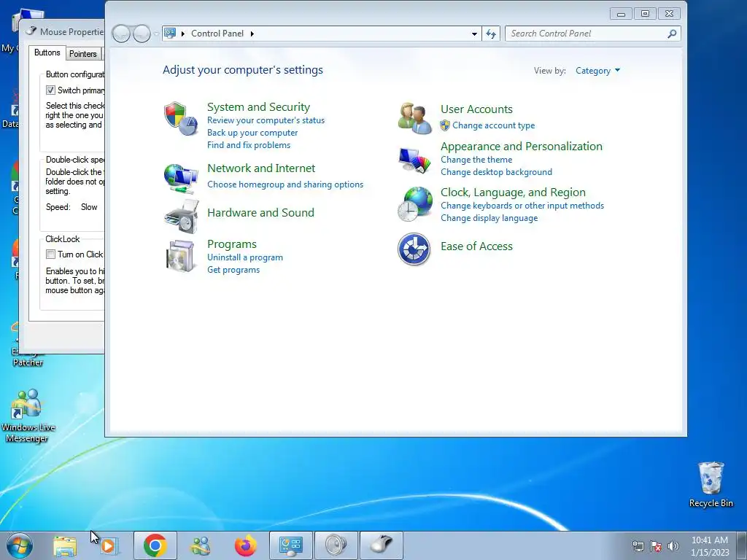
Task: Open the System and Security heading
Action: coord(259,106)
